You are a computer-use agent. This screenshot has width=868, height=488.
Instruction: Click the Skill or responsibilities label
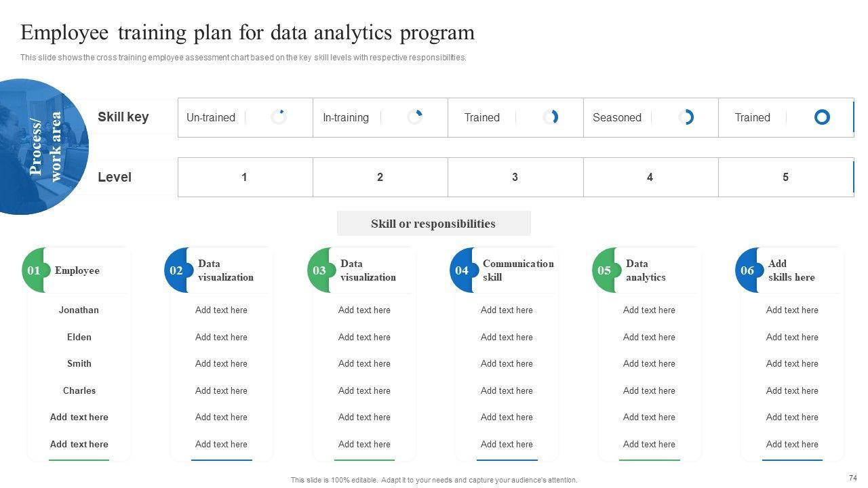coord(433,224)
